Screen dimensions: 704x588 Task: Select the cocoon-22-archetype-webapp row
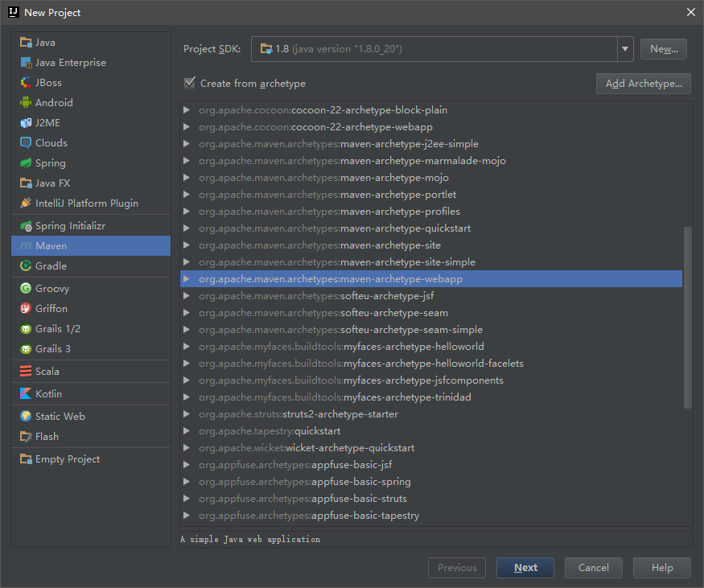click(x=431, y=127)
